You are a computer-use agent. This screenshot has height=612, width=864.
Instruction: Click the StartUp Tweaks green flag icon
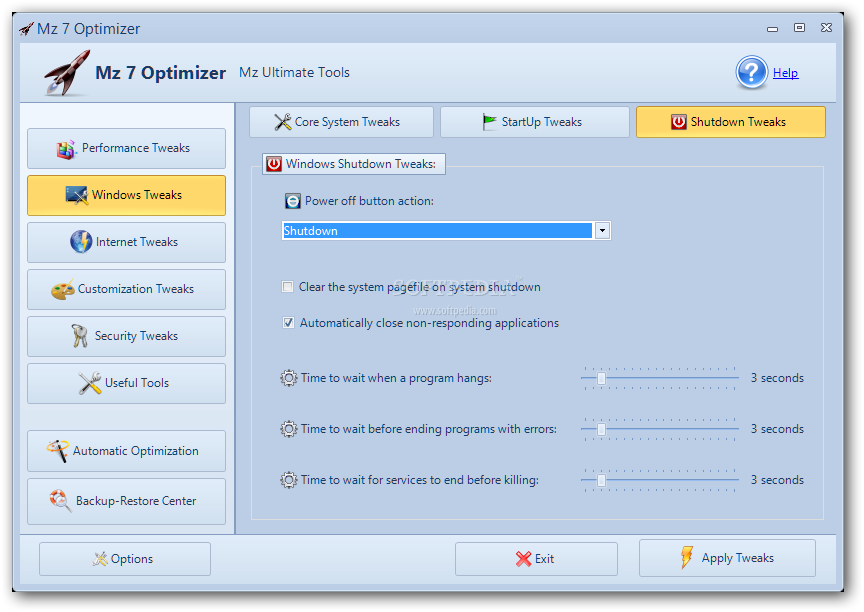(x=489, y=122)
